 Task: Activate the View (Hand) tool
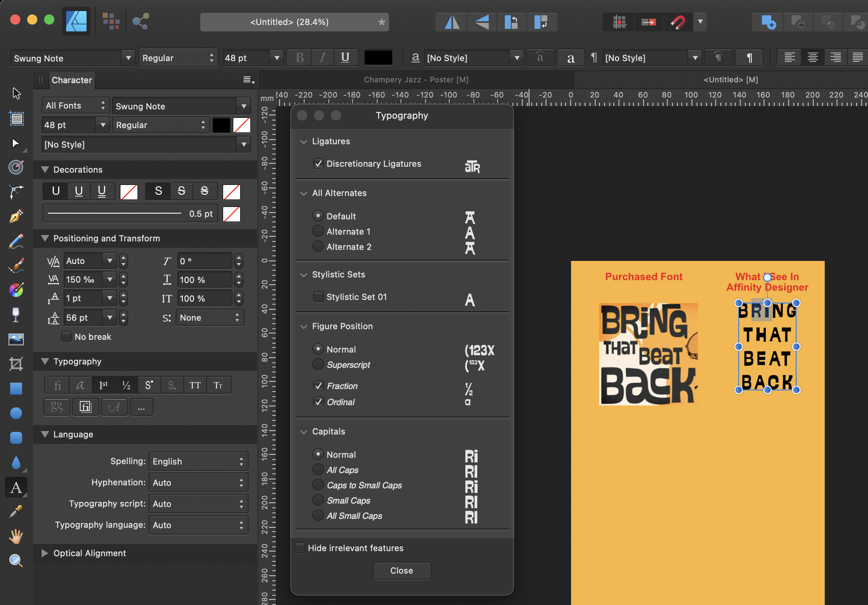(16, 536)
